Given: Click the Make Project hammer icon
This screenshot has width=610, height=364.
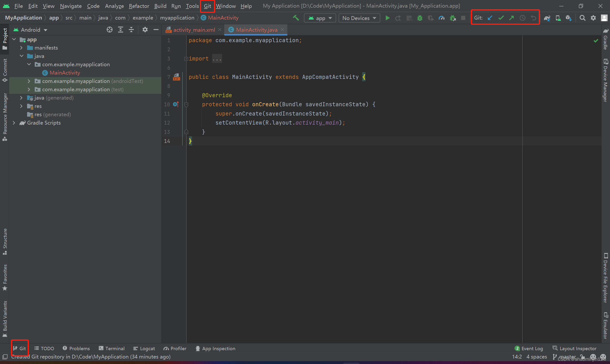Looking at the screenshot, I should pyautogui.click(x=296, y=18).
